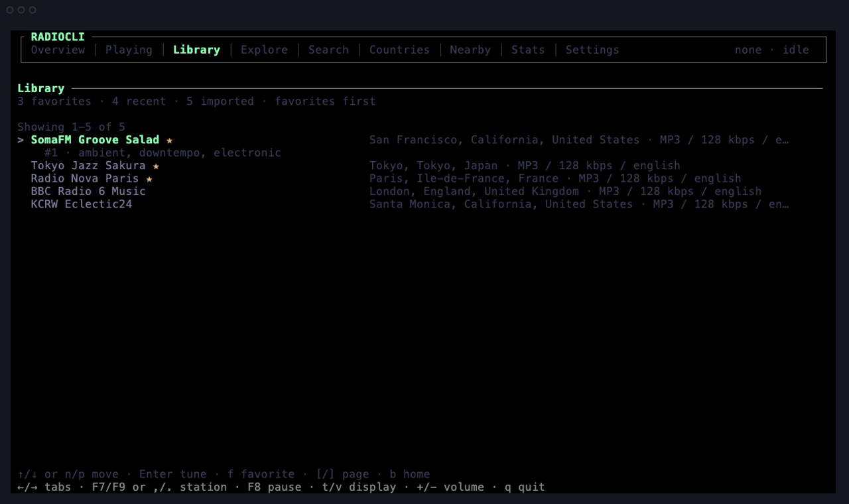
Task: Click the 'favorites first' sort text
Action: pos(325,101)
